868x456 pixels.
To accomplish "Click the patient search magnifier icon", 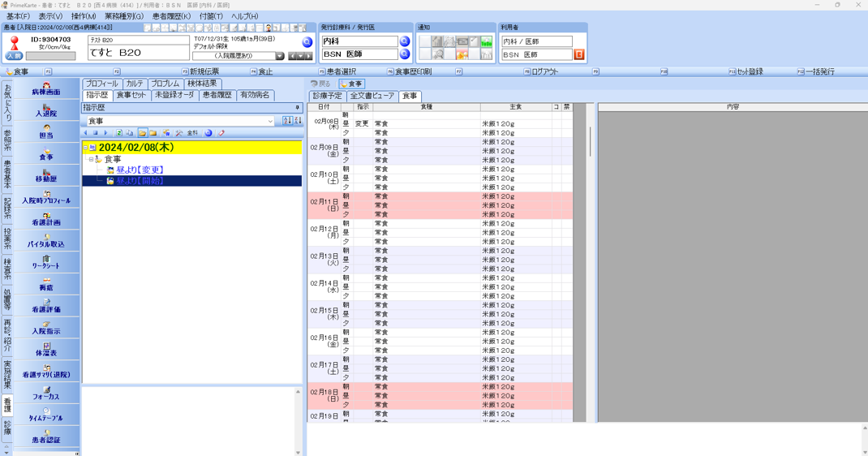I will click(x=307, y=42).
